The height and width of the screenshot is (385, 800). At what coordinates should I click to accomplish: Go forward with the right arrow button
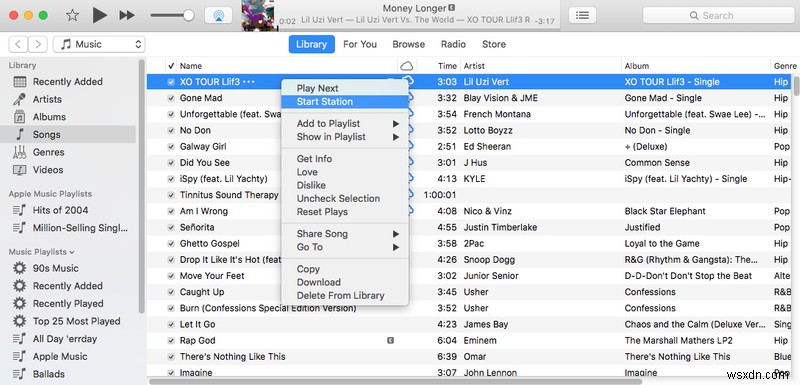[x=38, y=44]
